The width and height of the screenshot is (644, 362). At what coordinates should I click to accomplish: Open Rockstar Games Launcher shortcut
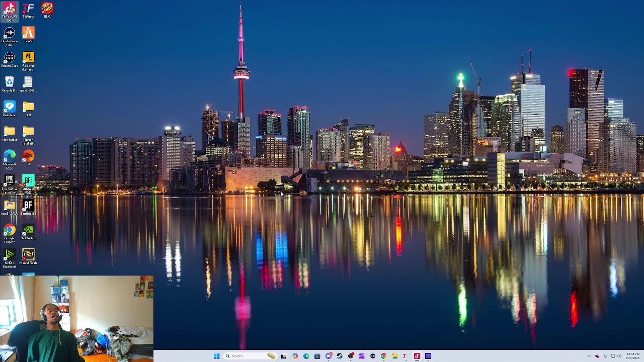pyautogui.click(x=28, y=61)
